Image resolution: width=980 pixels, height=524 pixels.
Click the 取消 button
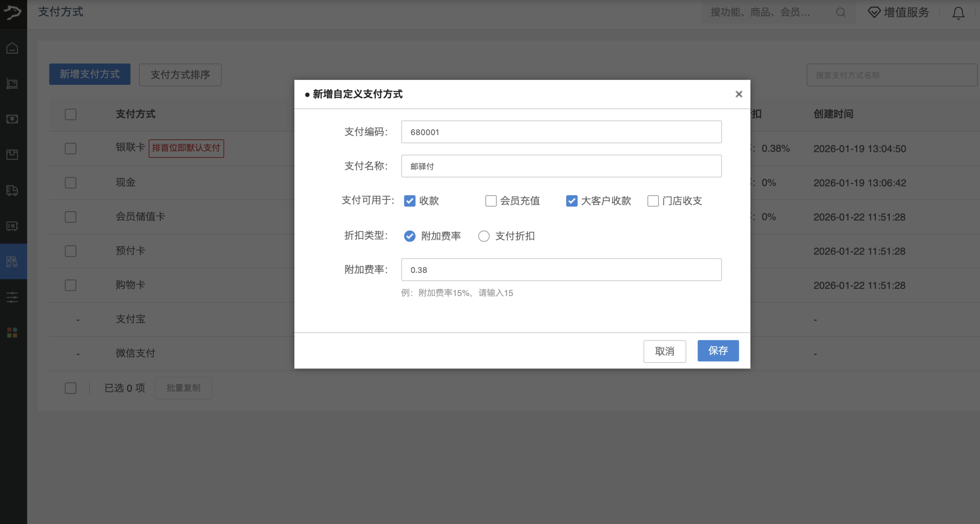664,351
